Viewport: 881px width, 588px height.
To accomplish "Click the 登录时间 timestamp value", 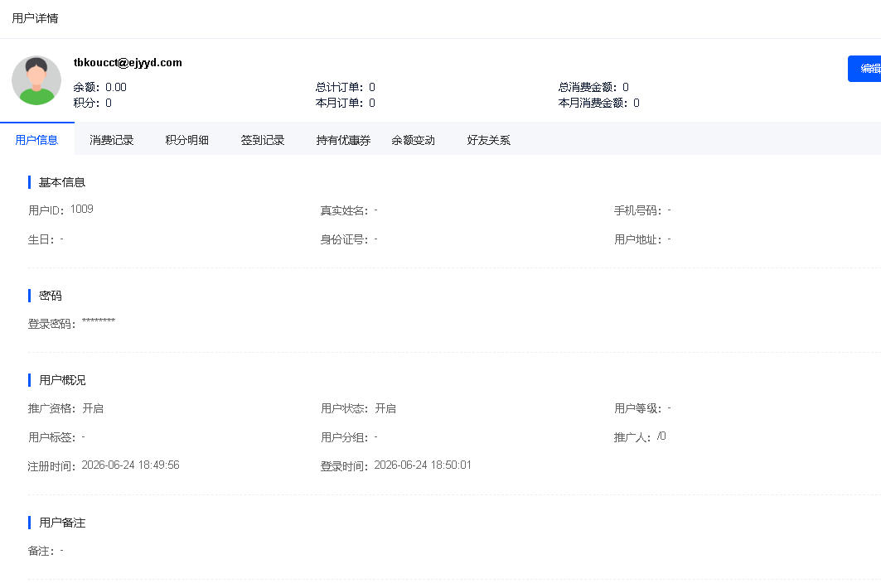I will [423, 465].
